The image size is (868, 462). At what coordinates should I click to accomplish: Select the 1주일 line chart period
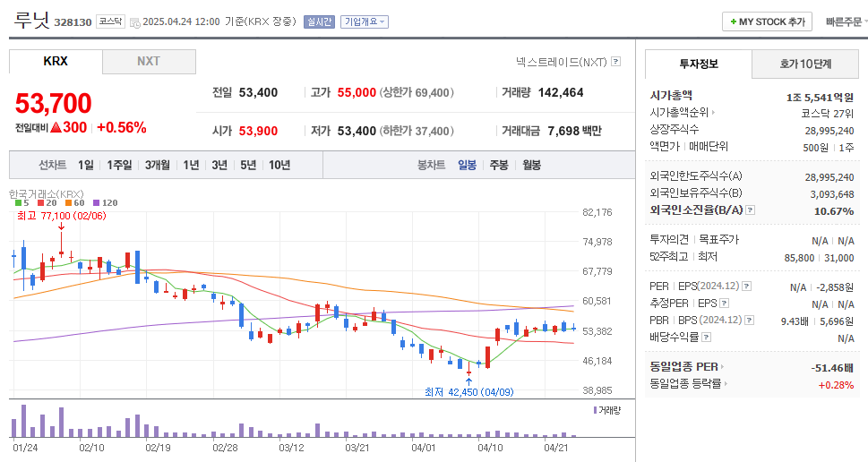click(x=119, y=165)
